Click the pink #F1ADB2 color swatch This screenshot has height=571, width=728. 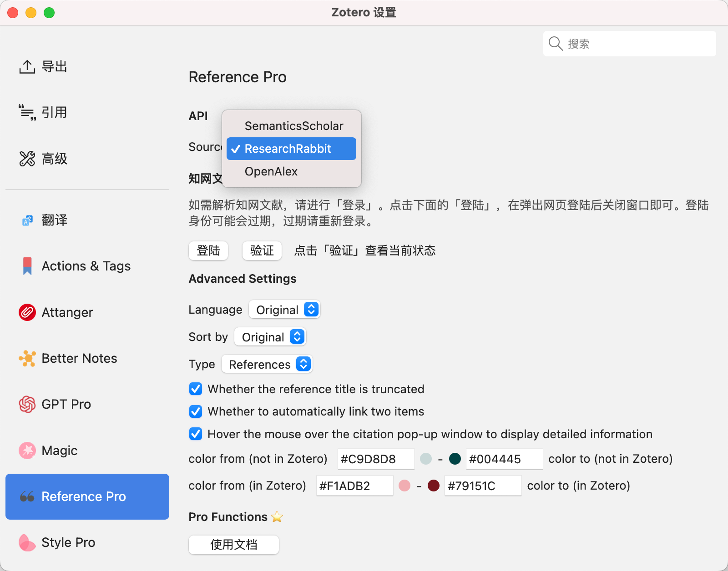pyautogui.click(x=404, y=486)
